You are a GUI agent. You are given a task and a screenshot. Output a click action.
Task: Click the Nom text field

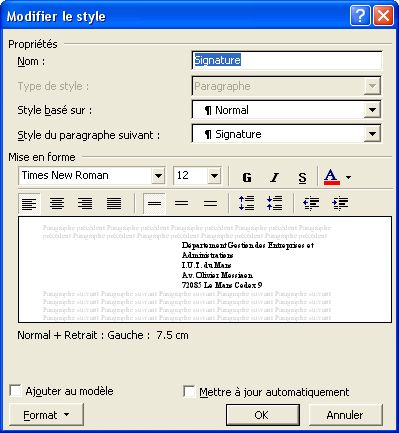(287, 60)
